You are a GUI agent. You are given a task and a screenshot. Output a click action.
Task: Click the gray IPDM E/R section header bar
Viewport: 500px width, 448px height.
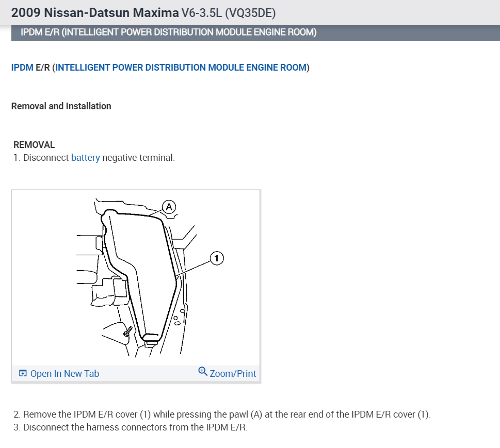255,33
